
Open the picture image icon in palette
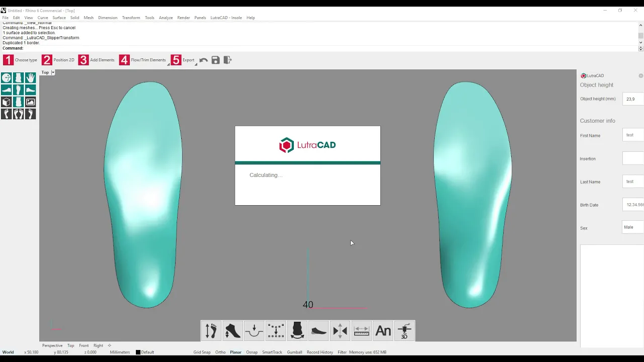[x=30, y=102]
